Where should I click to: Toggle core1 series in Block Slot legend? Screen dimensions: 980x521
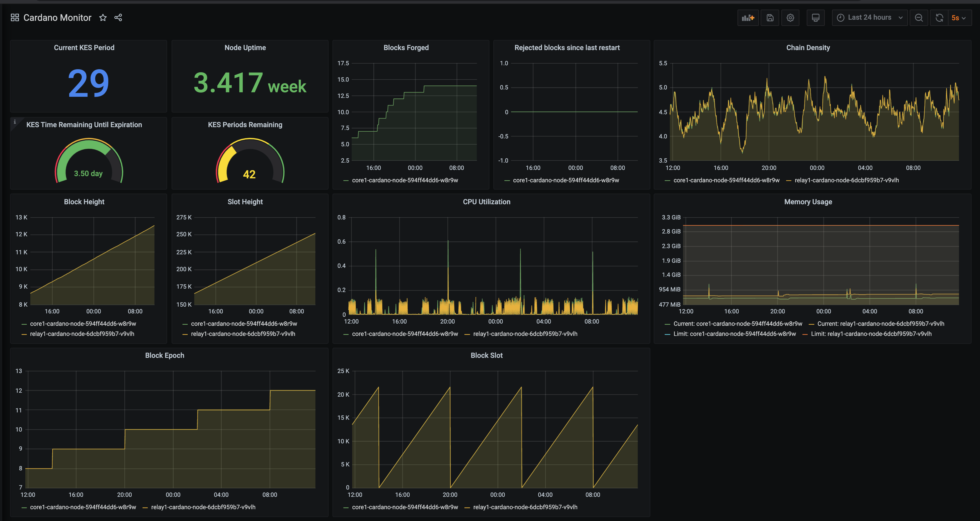coord(405,507)
